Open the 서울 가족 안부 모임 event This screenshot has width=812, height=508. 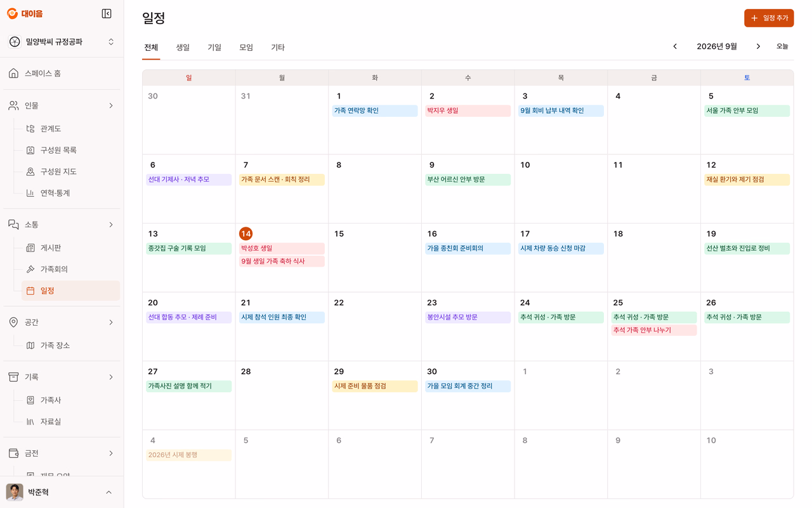[x=747, y=111]
